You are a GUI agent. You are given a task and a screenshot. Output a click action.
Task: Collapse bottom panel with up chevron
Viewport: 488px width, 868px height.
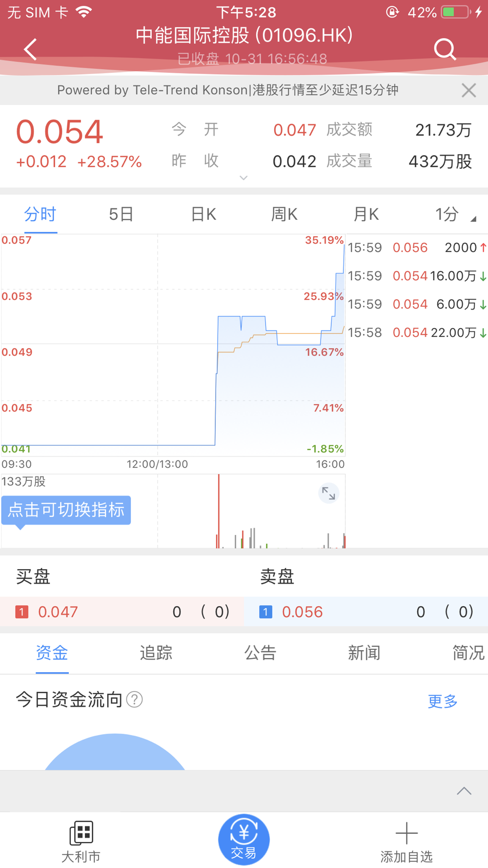coord(464,791)
